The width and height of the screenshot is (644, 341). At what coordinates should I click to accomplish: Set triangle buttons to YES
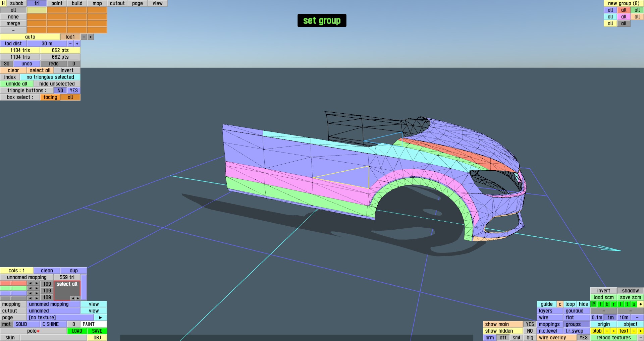pyautogui.click(x=74, y=91)
